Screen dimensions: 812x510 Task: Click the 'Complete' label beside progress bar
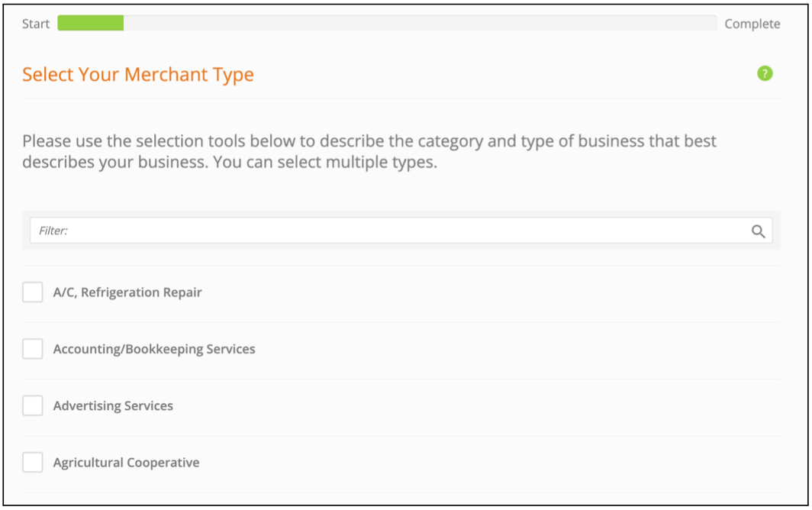point(752,24)
